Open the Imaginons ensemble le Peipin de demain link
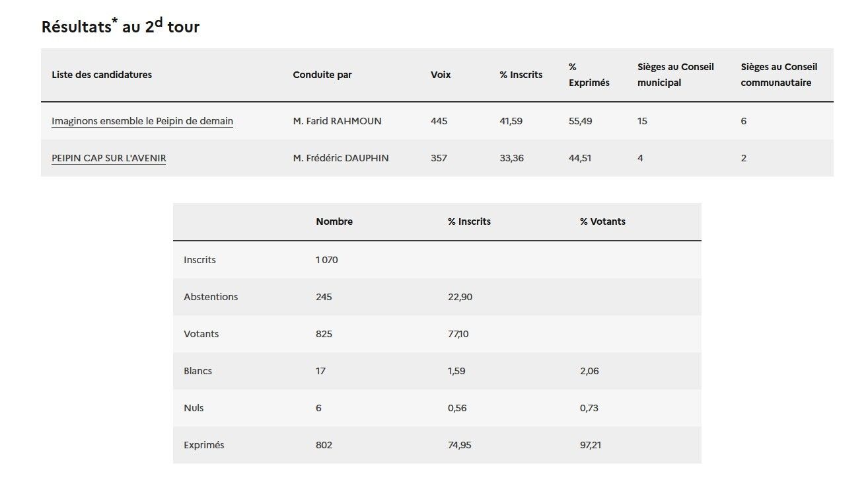The width and height of the screenshot is (868, 484). (142, 121)
